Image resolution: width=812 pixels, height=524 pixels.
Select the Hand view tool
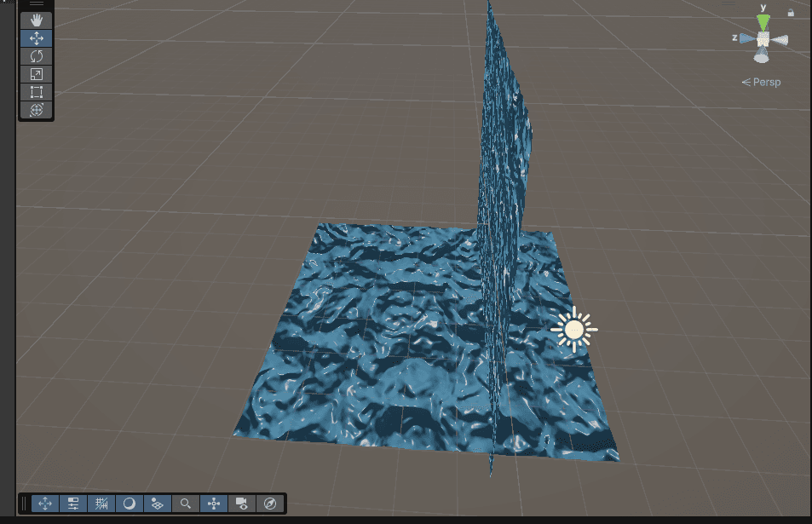[37, 20]
